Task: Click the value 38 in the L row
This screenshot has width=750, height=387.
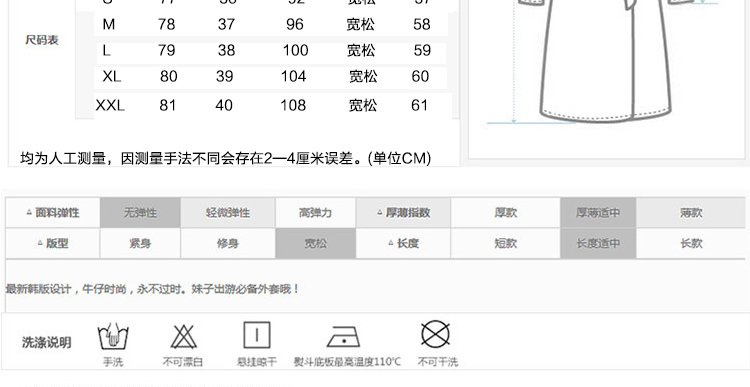Action: coord(227,50)
